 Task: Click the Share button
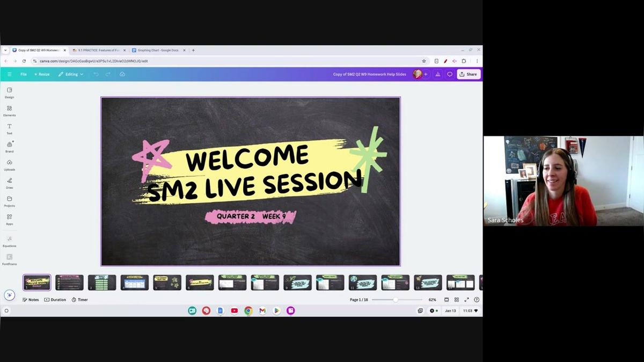point(469,74)
